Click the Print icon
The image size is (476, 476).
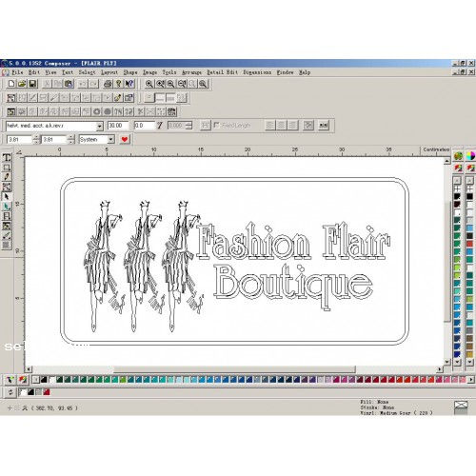[109, 84]
